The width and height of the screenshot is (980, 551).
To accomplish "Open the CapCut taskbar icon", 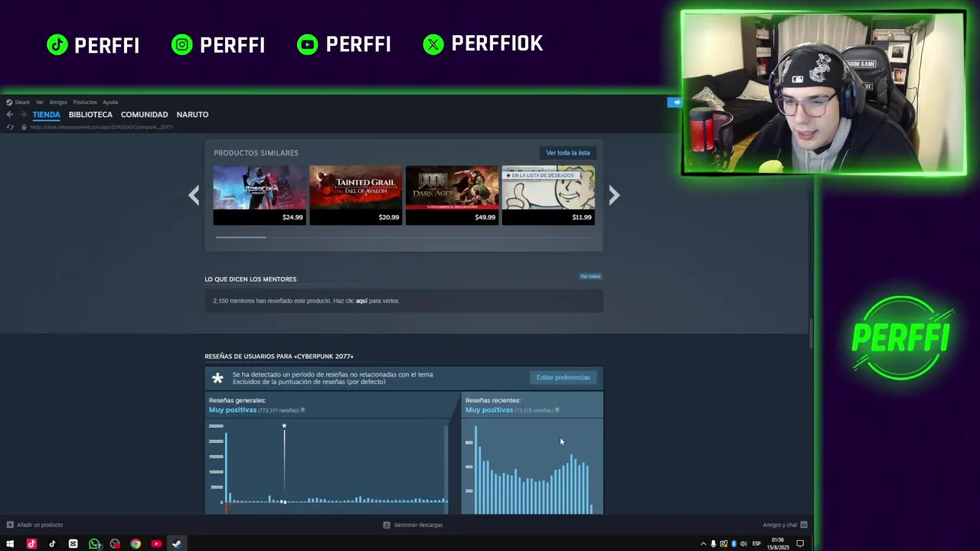I will coord(73,544).
